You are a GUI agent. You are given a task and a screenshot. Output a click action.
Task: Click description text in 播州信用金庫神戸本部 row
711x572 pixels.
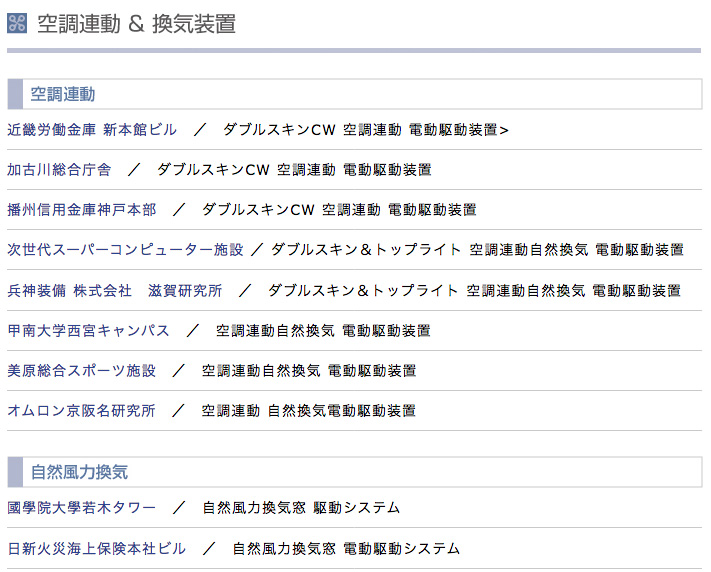[339, 210]
